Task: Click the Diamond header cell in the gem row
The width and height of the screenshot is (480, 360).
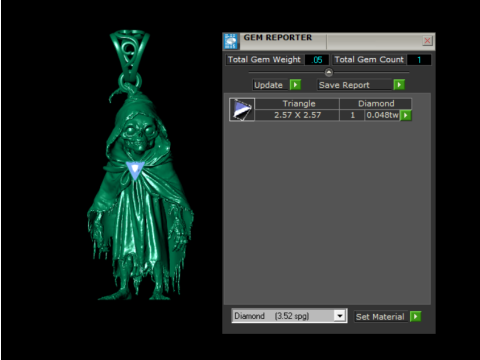Action: click(x=376, y=104)
